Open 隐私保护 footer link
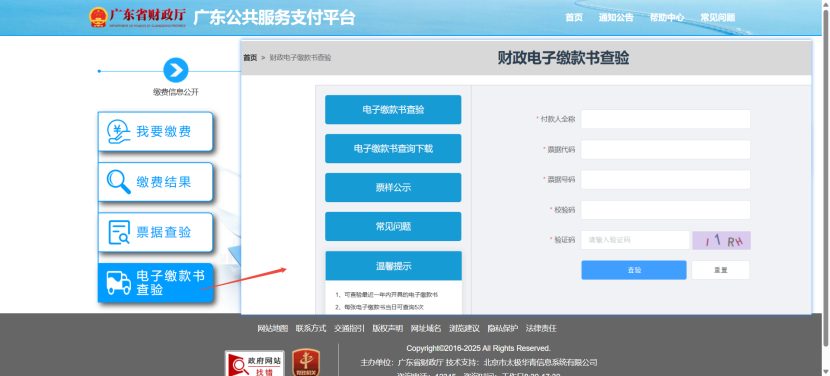830x376 pixels. (x=502, y=328)
